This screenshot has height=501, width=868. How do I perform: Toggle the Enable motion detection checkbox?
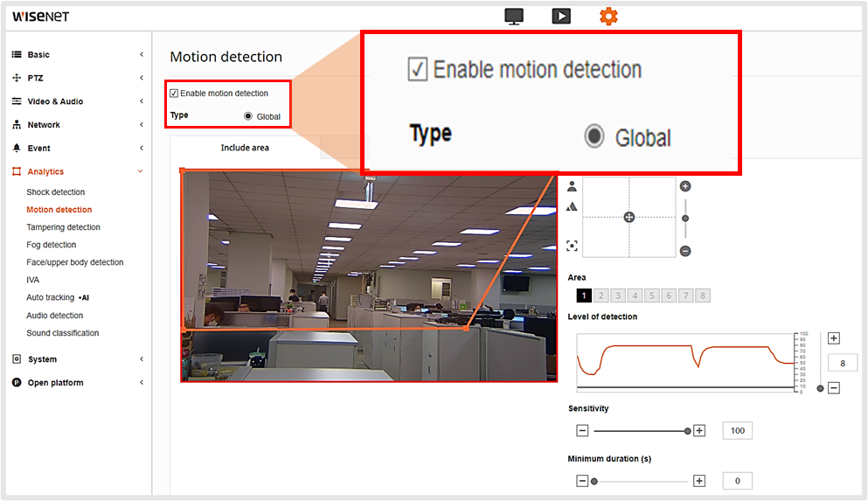coord(174,94)
